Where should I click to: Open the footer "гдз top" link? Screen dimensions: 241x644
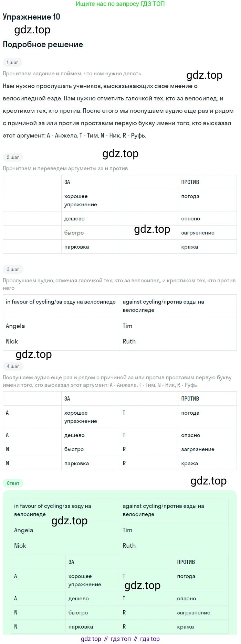[150, 639]
